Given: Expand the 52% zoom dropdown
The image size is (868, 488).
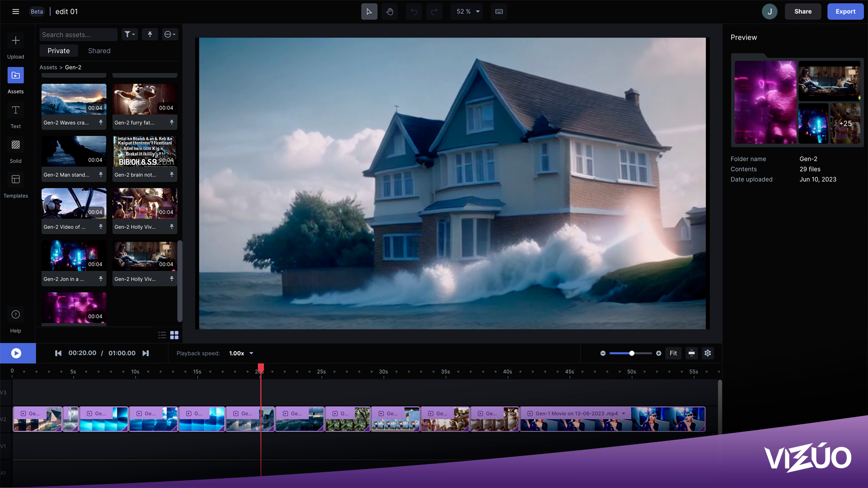Looking at the screenshot, I should (477, 12).
